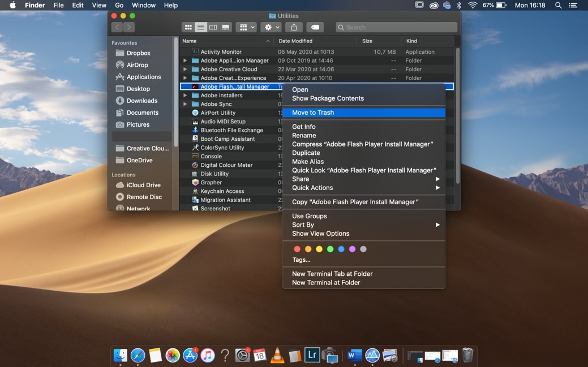This screenshot has height=367, width=588.
Task: Apply the green tag color
Action: pos(330,249)
